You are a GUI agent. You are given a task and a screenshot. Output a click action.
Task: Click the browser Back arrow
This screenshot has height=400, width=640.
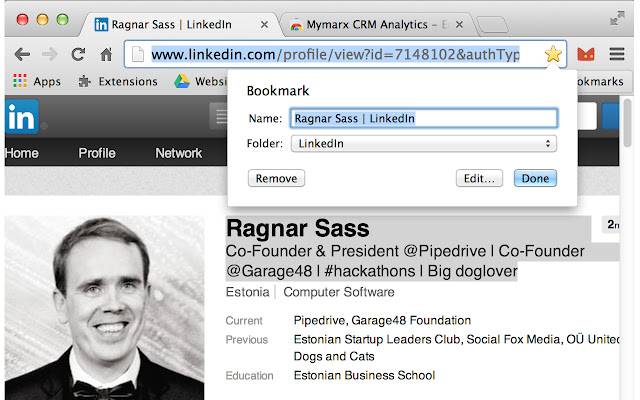point(22,54)
